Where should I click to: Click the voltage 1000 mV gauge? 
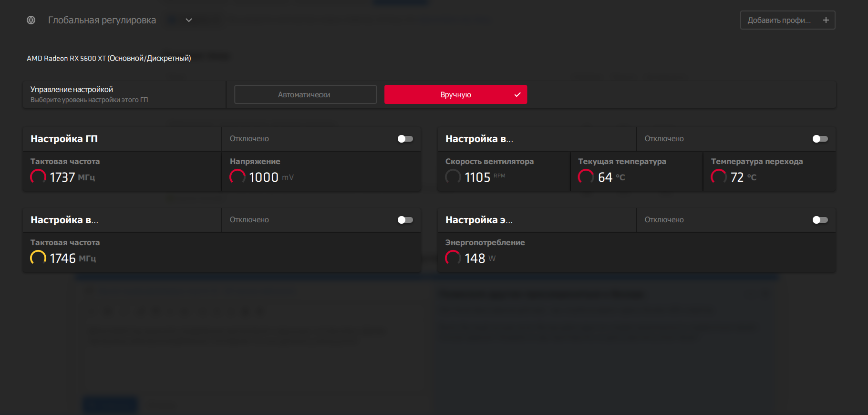238,177
